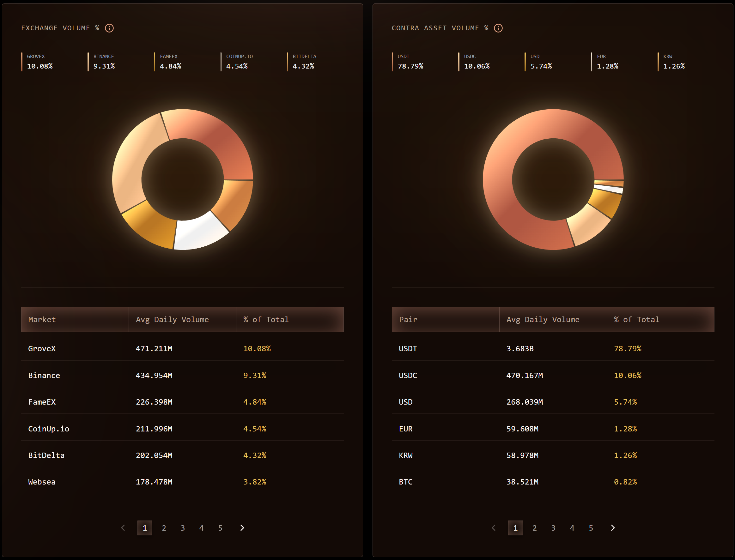Select page 4 in pair pagination
The height and width of the screenshot is (560, 735).
[572, 528]
